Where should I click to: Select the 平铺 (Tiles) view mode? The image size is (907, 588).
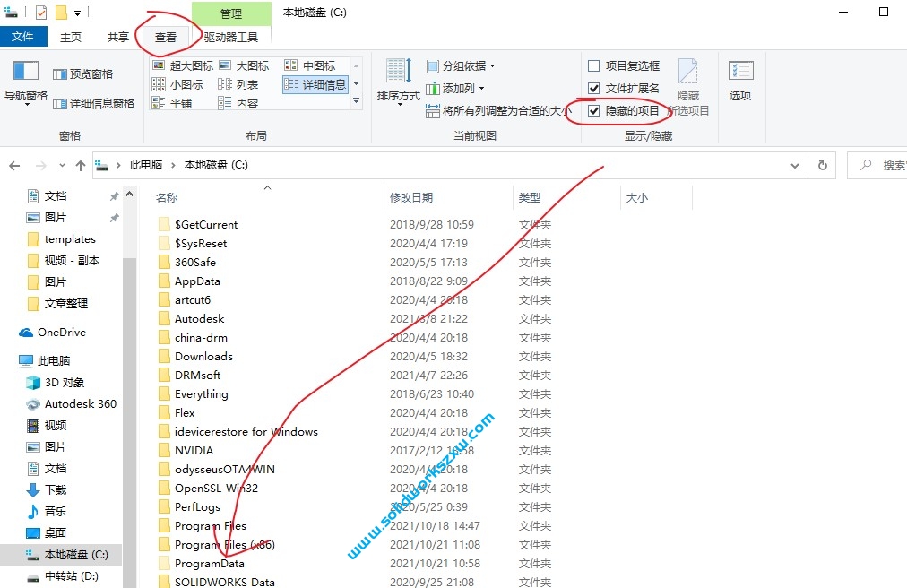[x=180, y=102]
